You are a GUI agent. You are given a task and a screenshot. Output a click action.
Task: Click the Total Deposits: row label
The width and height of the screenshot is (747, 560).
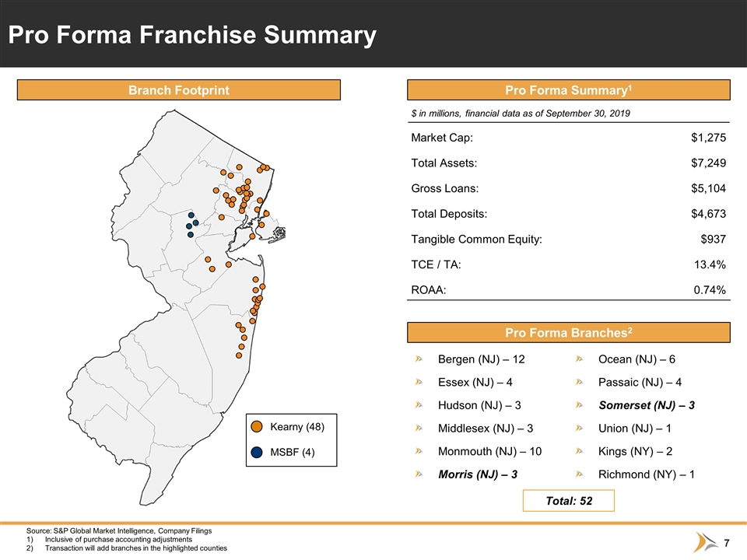pyautogui.click(x=449, y=214)
